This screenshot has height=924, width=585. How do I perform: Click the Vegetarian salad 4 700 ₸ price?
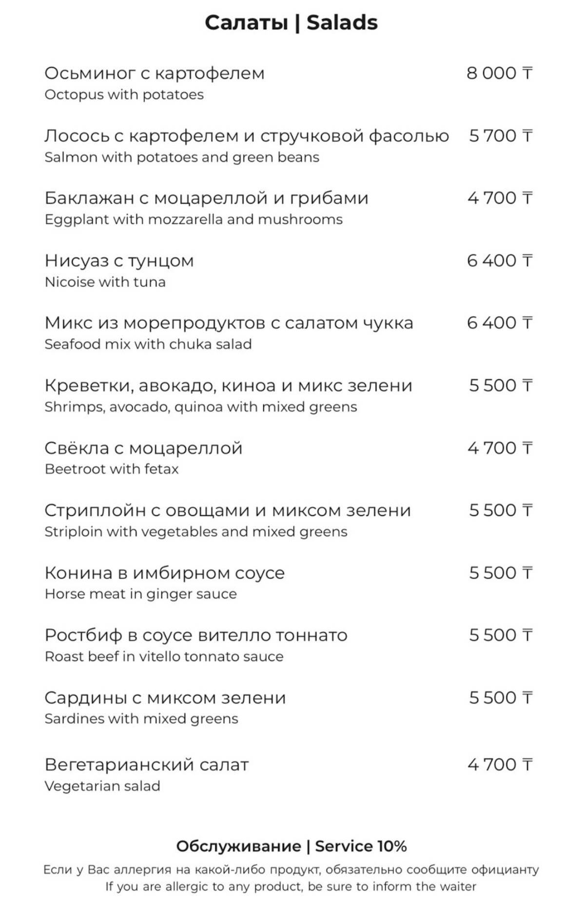coord(500,765)
